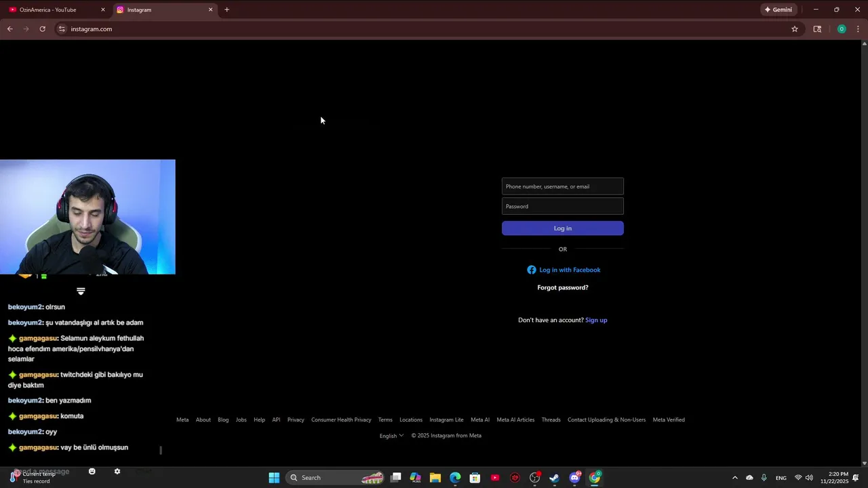Open the YouTube taskbar icon
868x488 pixels.
[x=495, y=478]
